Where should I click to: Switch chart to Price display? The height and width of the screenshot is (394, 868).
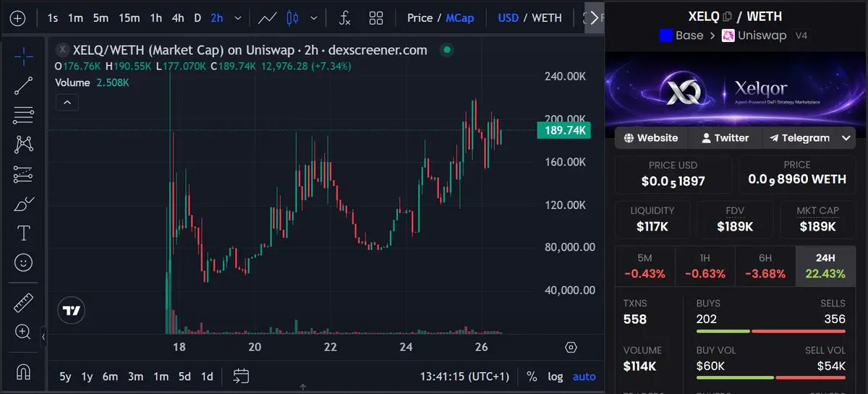[x=420, y=18]
